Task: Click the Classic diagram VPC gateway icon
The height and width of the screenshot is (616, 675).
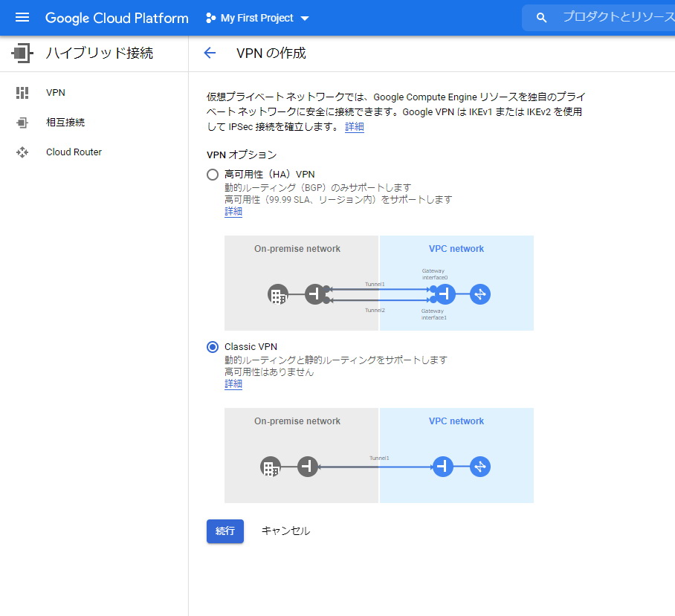Action: [443, 467]
